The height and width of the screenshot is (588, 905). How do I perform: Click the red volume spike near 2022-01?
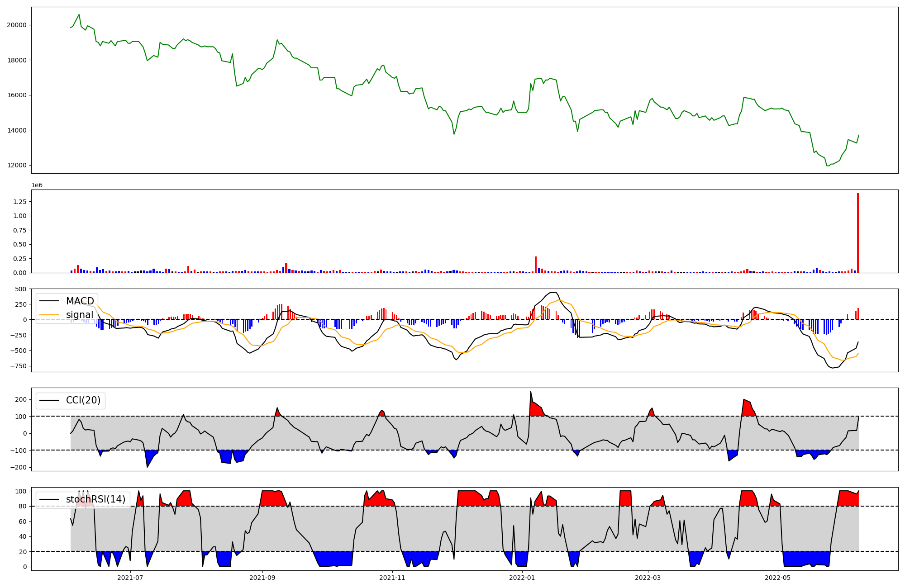click(536, 265)
